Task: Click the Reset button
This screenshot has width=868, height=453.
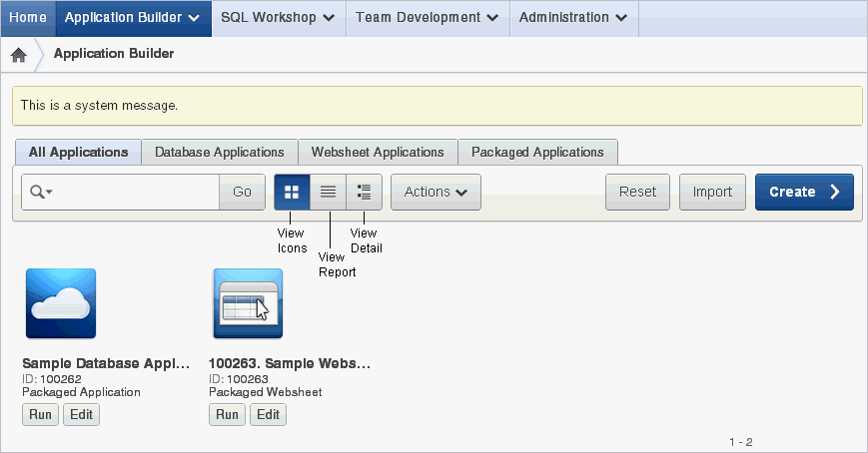Action: (637, 192)
